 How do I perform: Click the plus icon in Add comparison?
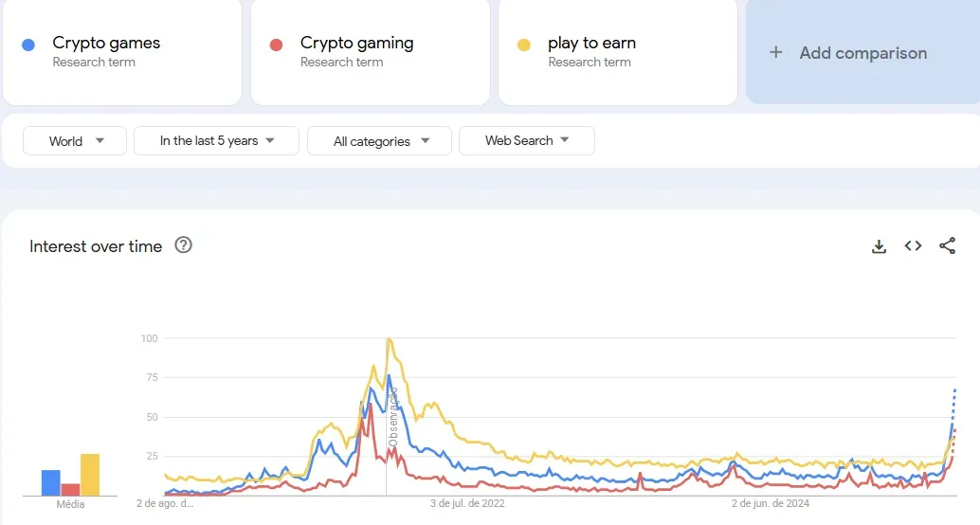coord(775,52)
